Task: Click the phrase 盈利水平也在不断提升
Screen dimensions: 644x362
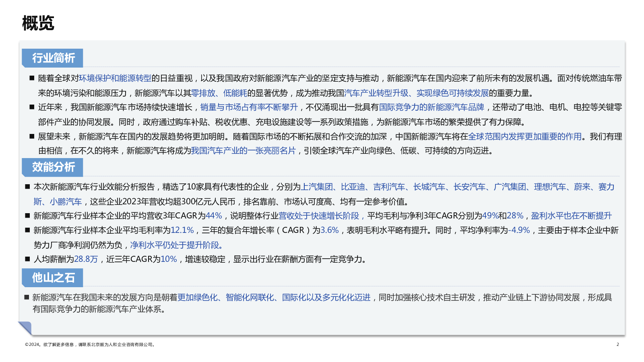Action: [x=572, y=216]
